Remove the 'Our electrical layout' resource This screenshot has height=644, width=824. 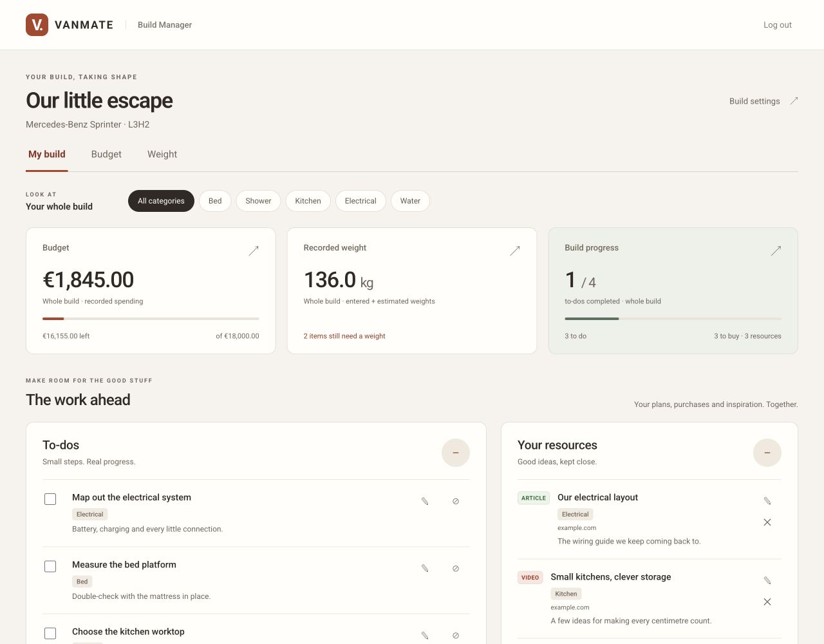(x=767, y=522)
